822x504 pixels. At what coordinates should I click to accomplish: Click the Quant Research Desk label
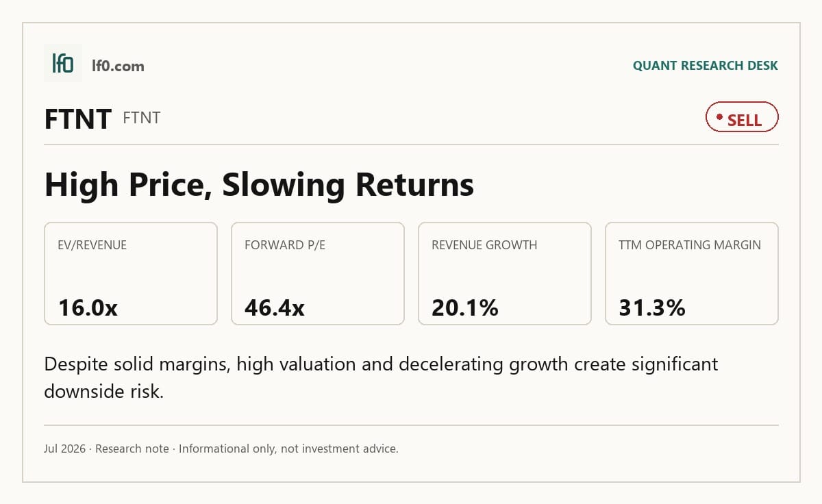click(x=705, y=66)
